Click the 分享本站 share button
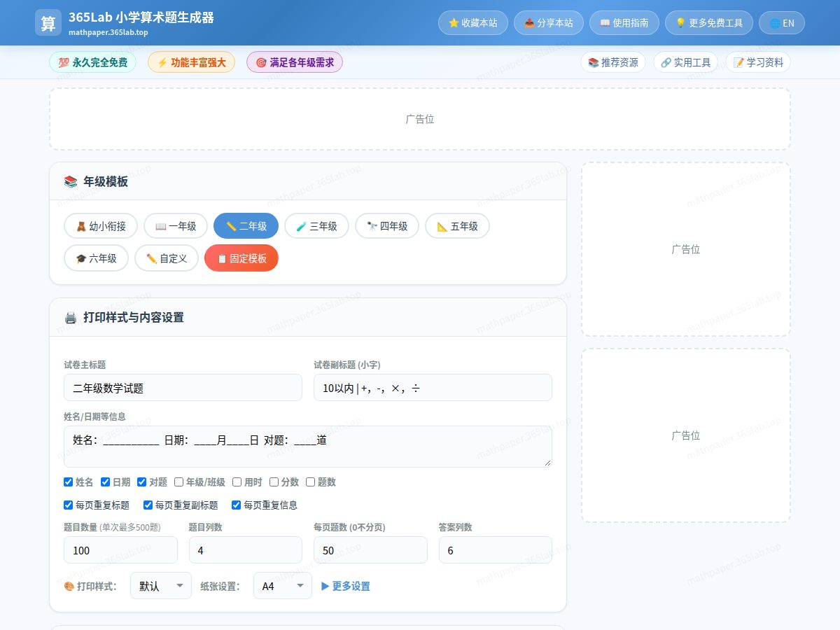The width and height of the screenshot is (840, 630). pyautogui.click(x=548, y=22)
